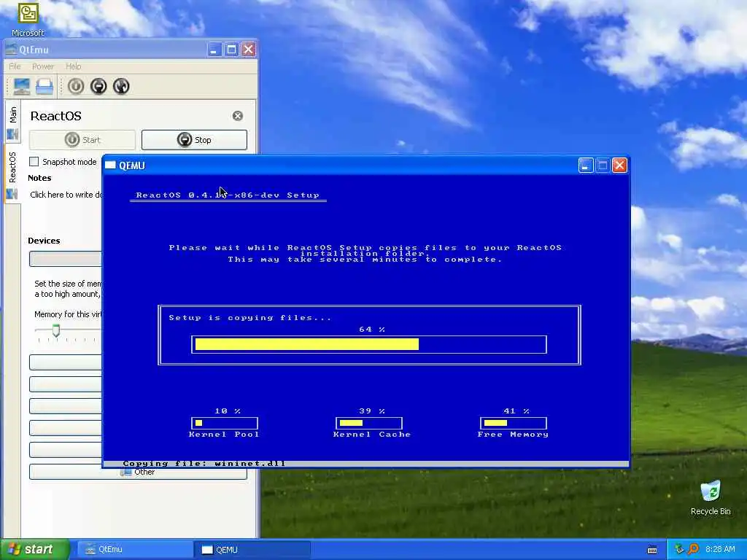Switch to QtEmu from the taskbar

[134, 550]
